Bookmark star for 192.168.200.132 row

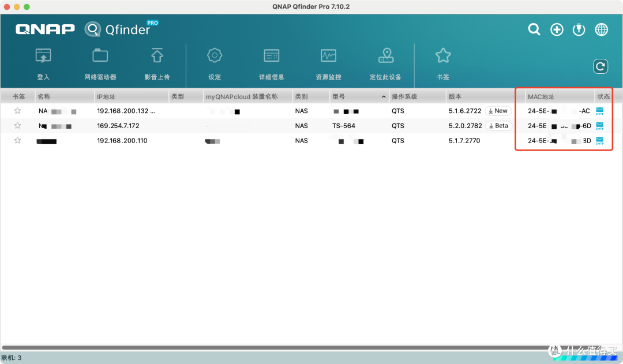pos(17,111)
